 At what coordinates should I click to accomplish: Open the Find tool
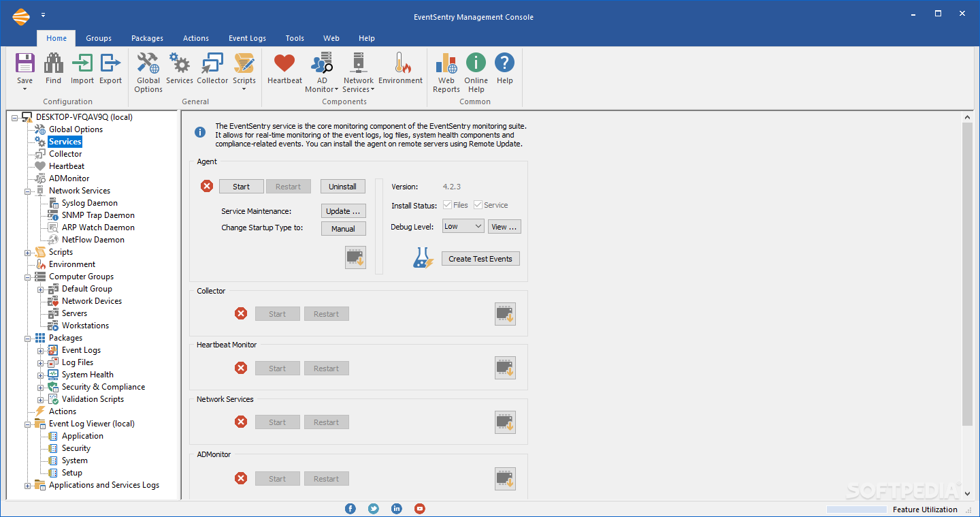(54, 63)
